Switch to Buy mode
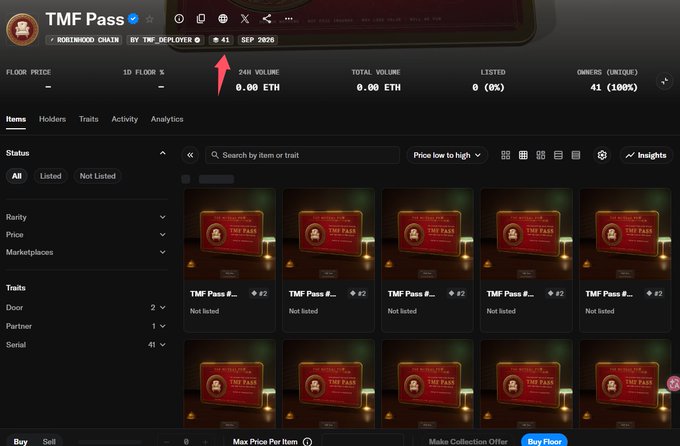The width and height of the screenshot is (680, 446). [x=20, y=441]
